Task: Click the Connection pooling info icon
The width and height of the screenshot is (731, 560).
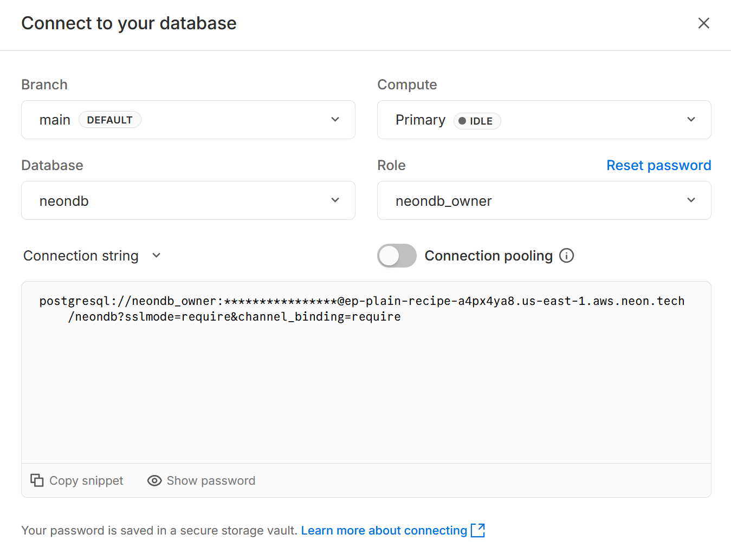Action: (x=566, y=256)
